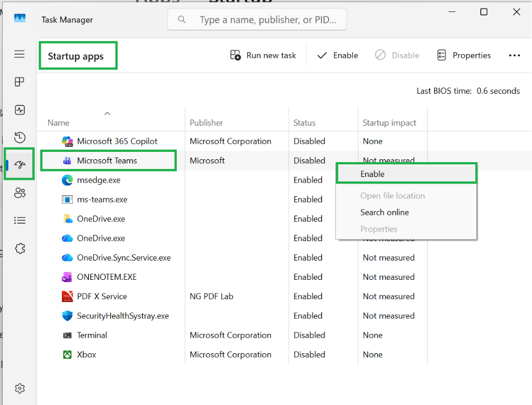Select the Microsoft Teams row name
Screen dimensions: 532x405
[107, 160]
